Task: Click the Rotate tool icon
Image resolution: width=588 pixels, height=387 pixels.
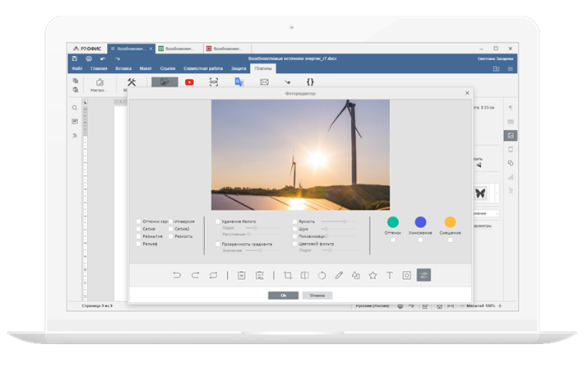Action: coord(322,275)
